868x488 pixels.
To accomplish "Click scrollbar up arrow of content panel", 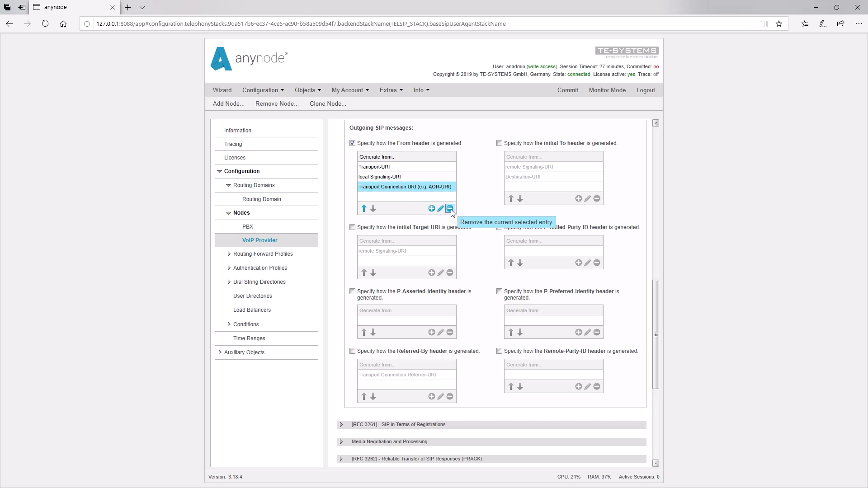I will [656, 123].
